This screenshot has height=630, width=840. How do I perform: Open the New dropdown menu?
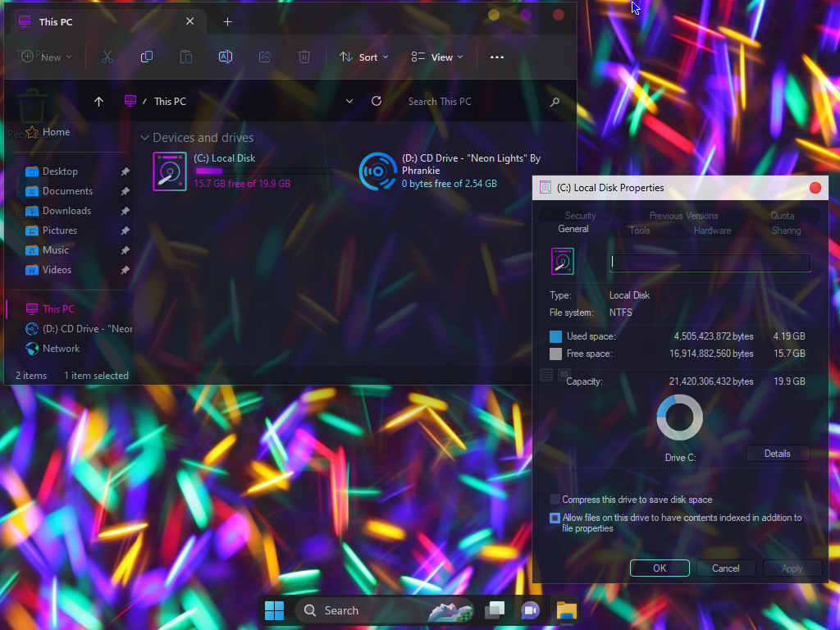(x=46, y=57)
